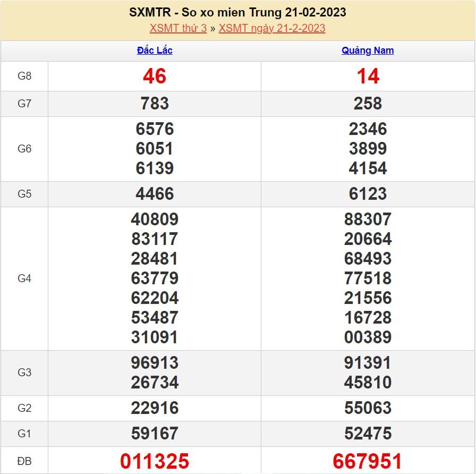
Task: Select the G1 row label
Action: [24, 434]
